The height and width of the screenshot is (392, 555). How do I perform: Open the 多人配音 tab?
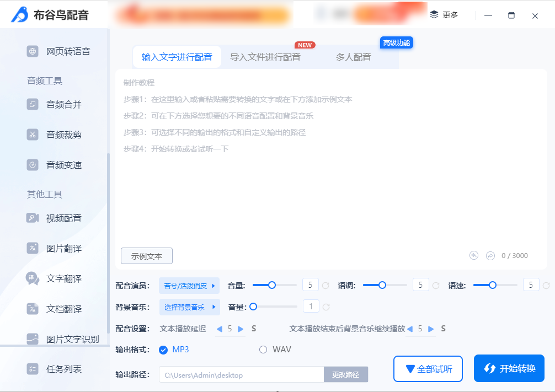pos(354,56)
